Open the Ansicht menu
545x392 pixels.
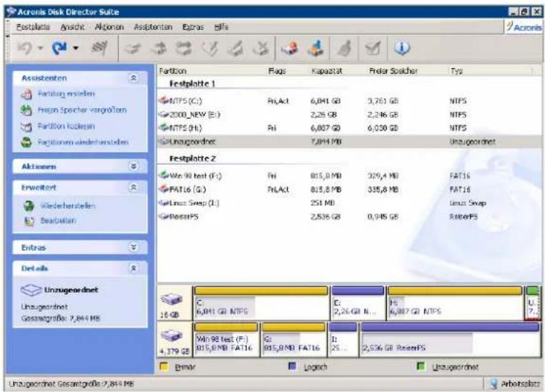[x=72, y=26]
